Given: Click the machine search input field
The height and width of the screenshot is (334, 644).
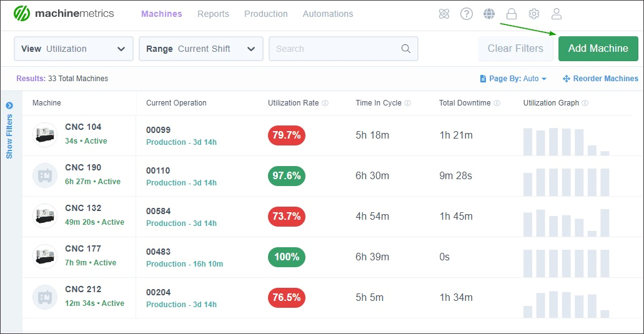Looking at the screenshot, I should tap(344, 49).
